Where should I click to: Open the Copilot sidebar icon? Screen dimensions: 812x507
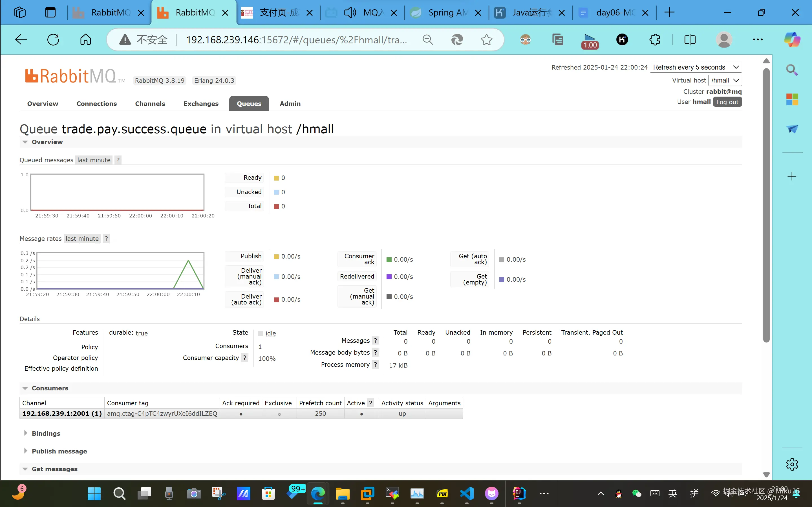pos(792,40)
